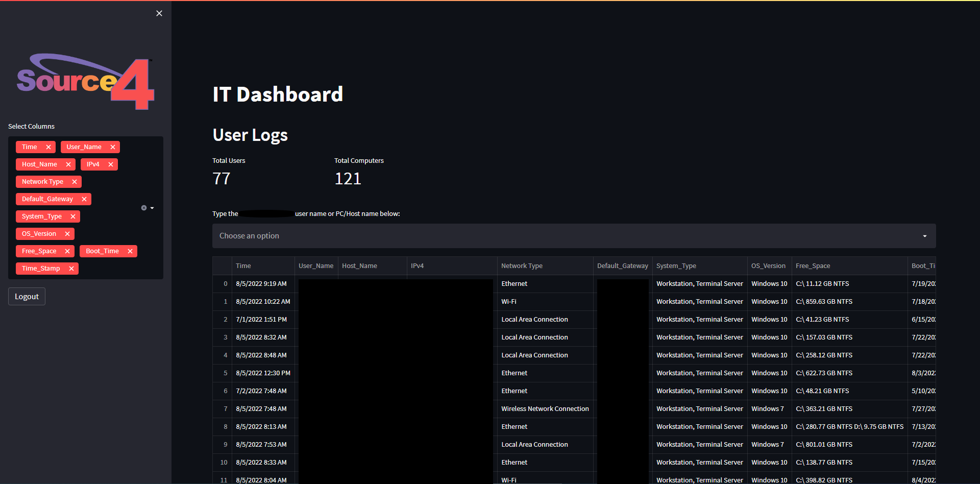980x484 pixels.
Task: Click the Source4 logo
Action: (x=85, y=82)
